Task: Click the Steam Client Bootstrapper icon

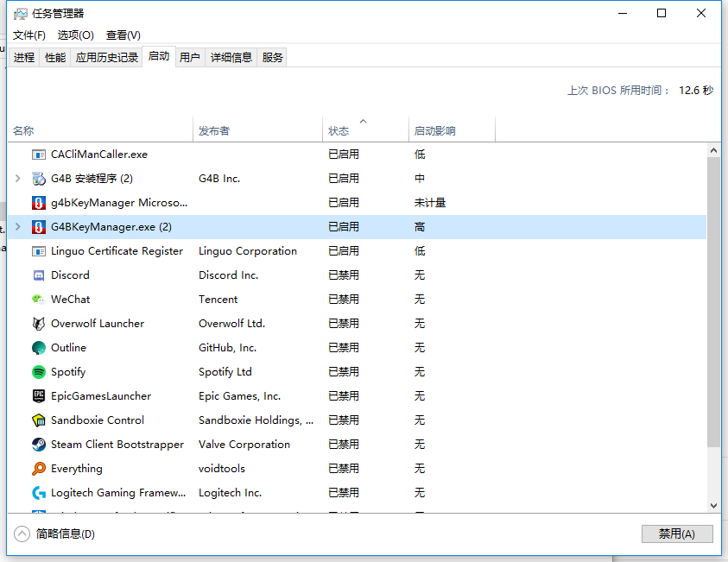Action: click(39, 444)
